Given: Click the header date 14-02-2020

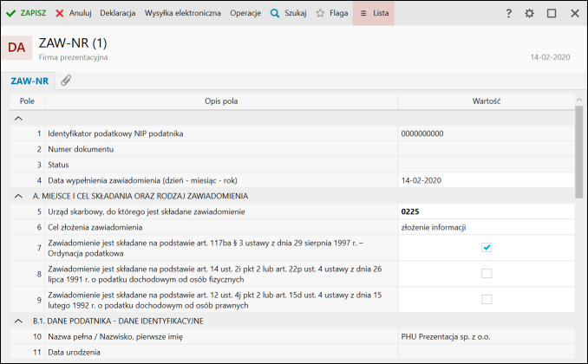Looking at the screenshot, I should [x=550, y=57].
